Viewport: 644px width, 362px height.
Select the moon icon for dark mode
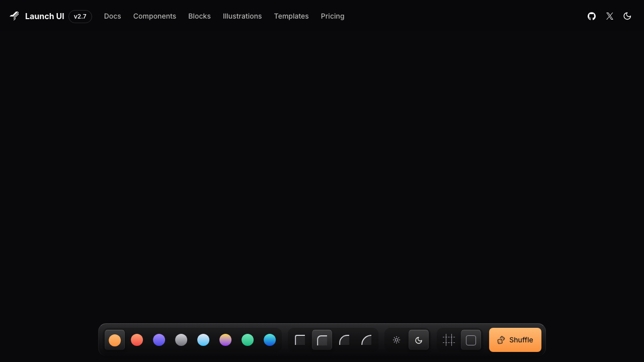(419, 340)
